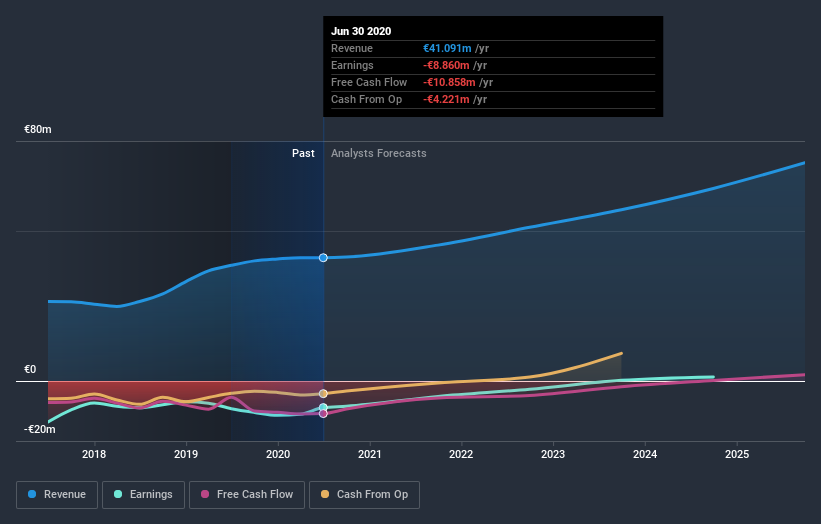The image size is (821, 524).
Task: Click the Earnings row label in tooltip
Action: coord(352,65)
